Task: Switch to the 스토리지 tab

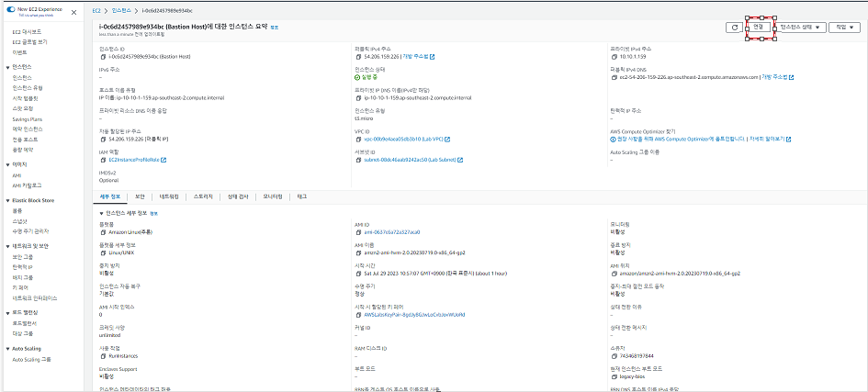Action: [x=203, y=196]
